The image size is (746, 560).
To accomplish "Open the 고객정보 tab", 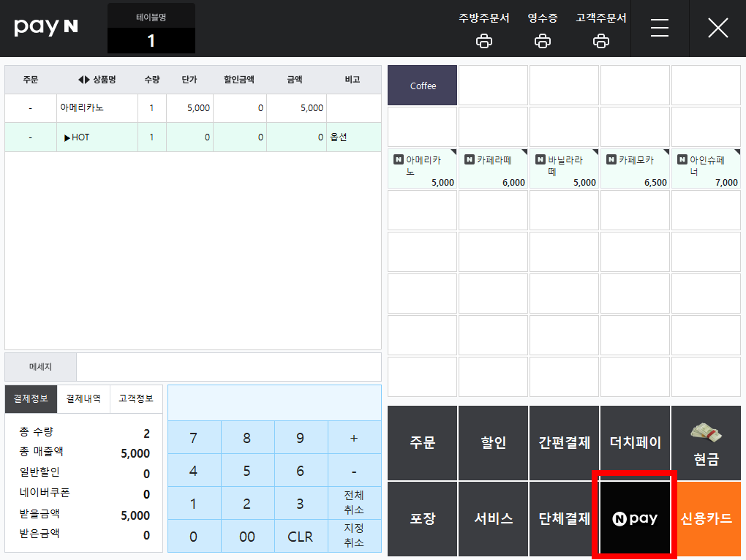I will (136, 399).
